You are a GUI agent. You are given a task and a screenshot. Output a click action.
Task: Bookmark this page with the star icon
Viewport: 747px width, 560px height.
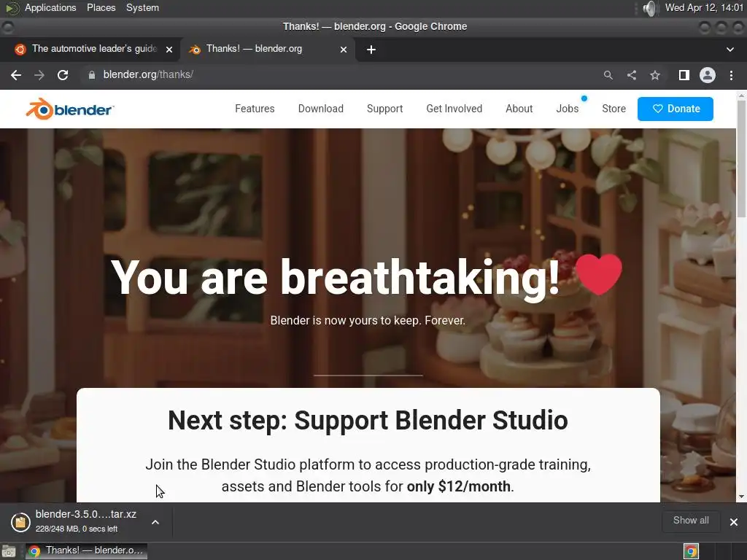(655, 75)
